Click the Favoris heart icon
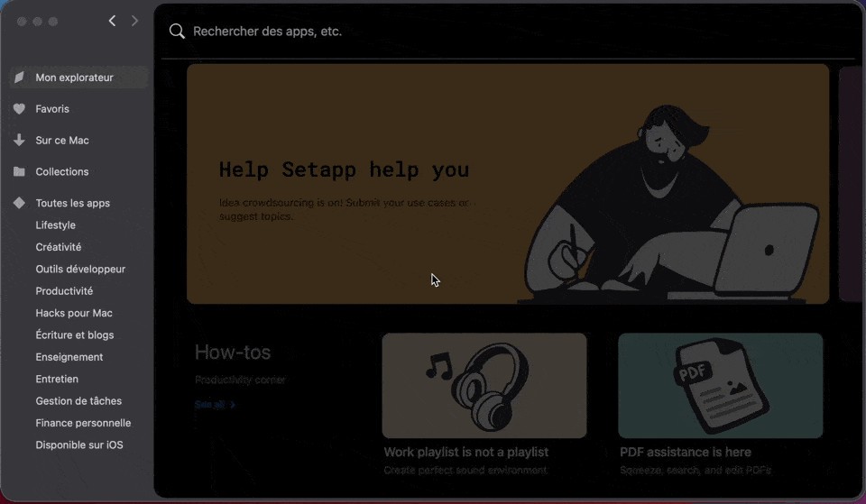This screenshot has width=866, height=504. tap(19, 109)
